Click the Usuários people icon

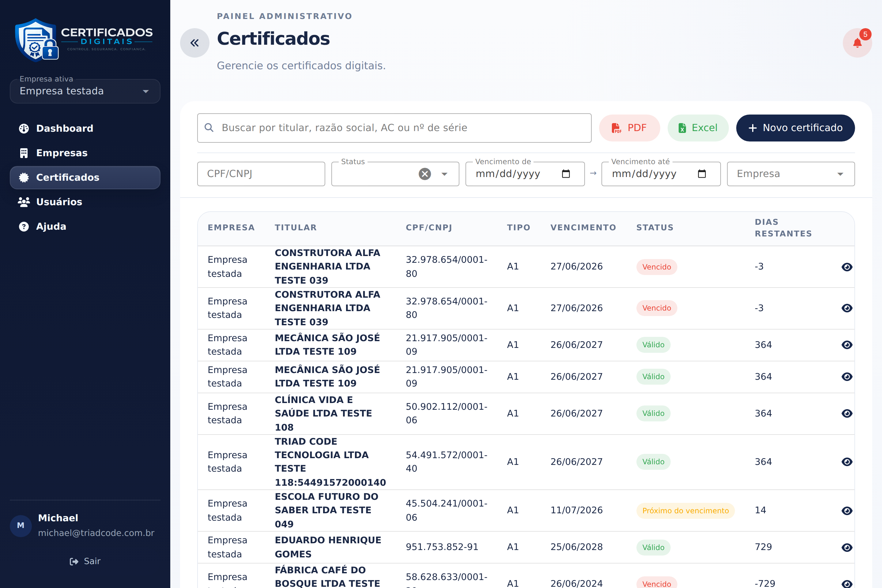[x=24, y=202]
